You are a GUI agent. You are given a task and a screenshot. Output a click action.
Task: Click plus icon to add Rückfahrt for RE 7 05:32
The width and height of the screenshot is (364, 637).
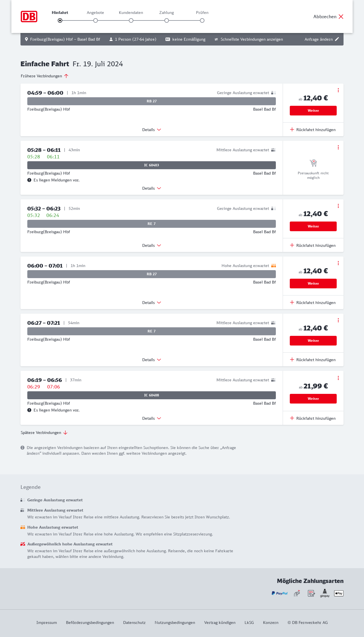292,245
